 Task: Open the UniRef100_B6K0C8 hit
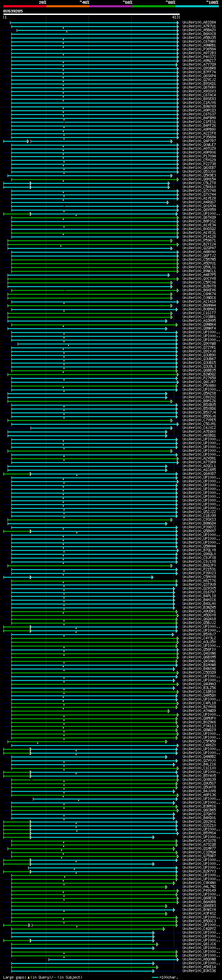pyautogui.click(x=199, y=34)
